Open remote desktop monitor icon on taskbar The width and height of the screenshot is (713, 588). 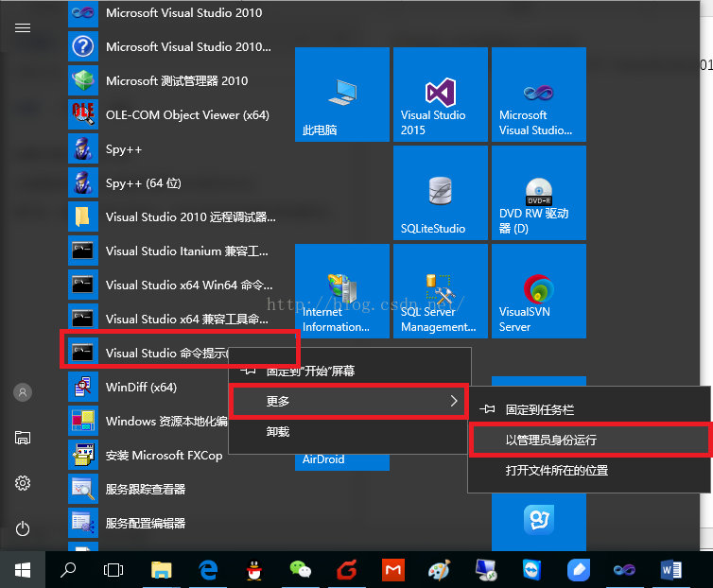(x=486, y=570)
